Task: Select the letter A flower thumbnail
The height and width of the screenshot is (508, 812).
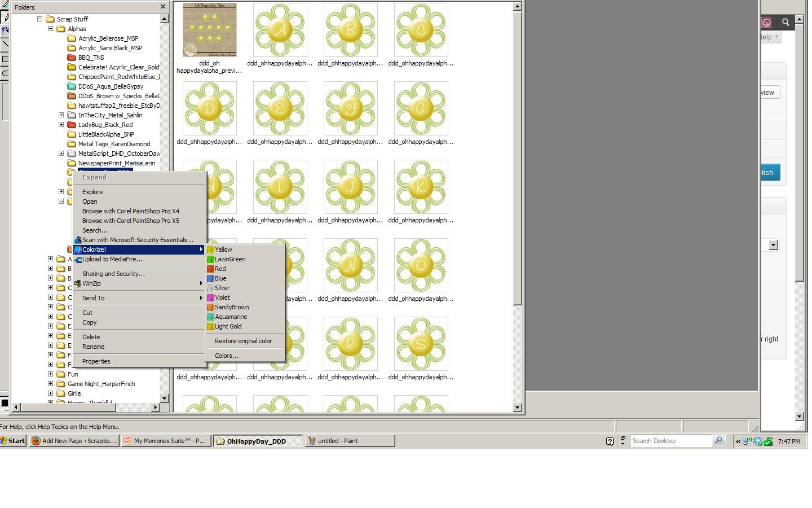Action: [280, 30]
